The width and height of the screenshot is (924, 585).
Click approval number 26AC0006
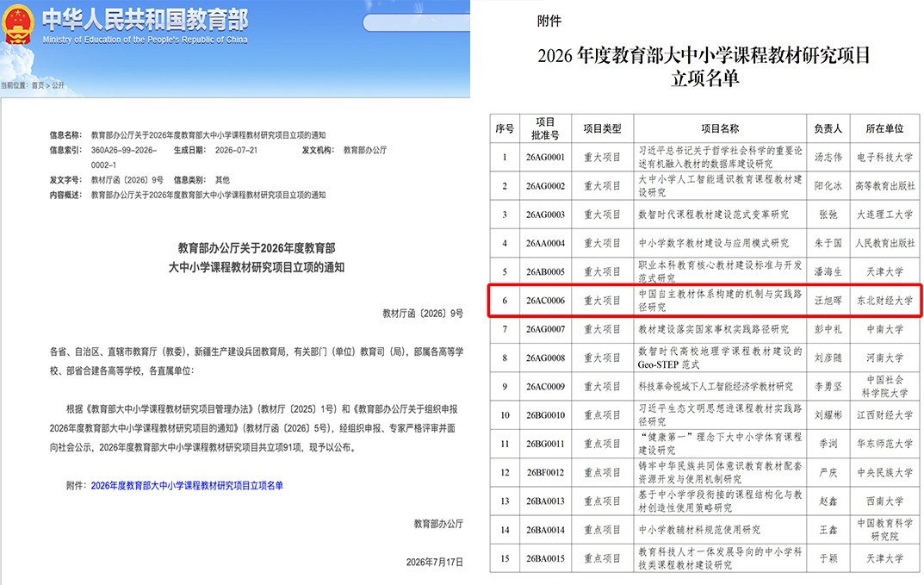point(545,301)
